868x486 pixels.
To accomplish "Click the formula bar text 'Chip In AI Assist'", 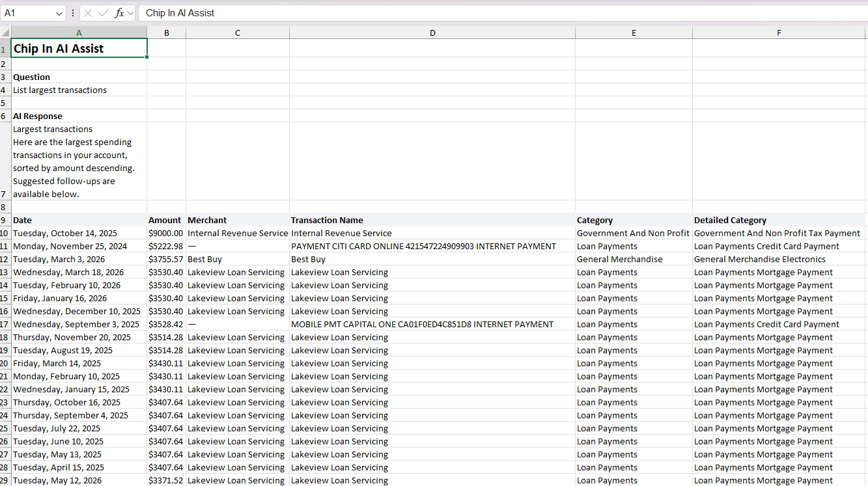I will (180, 13).
